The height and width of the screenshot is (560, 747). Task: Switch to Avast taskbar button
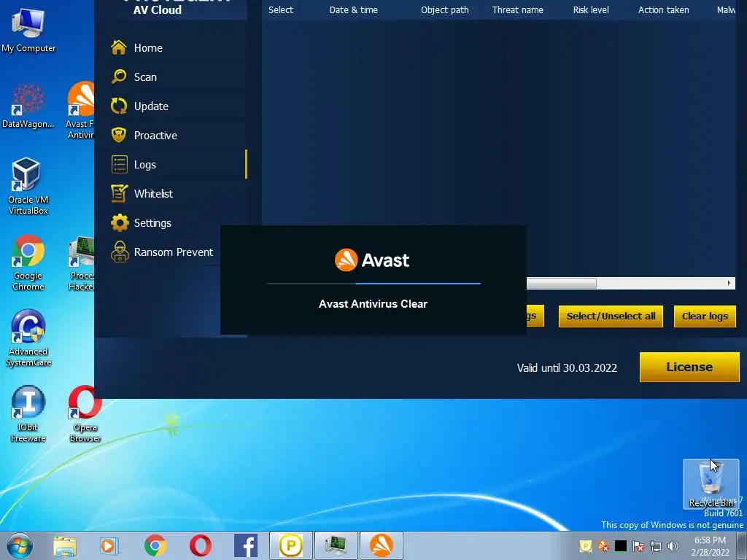point(381,545)
